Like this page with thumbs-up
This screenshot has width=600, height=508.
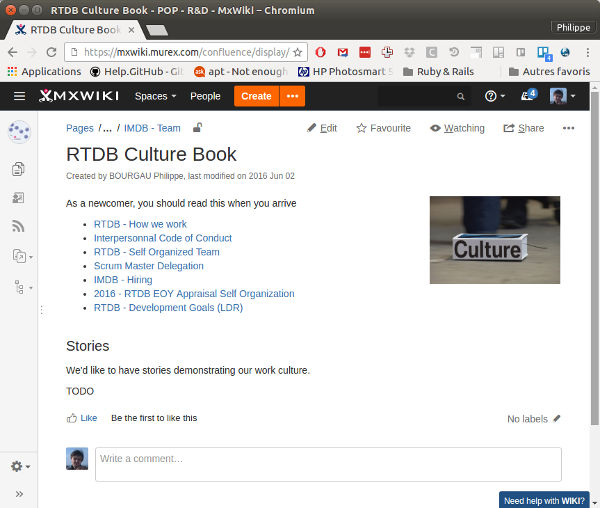coord(82,418)
